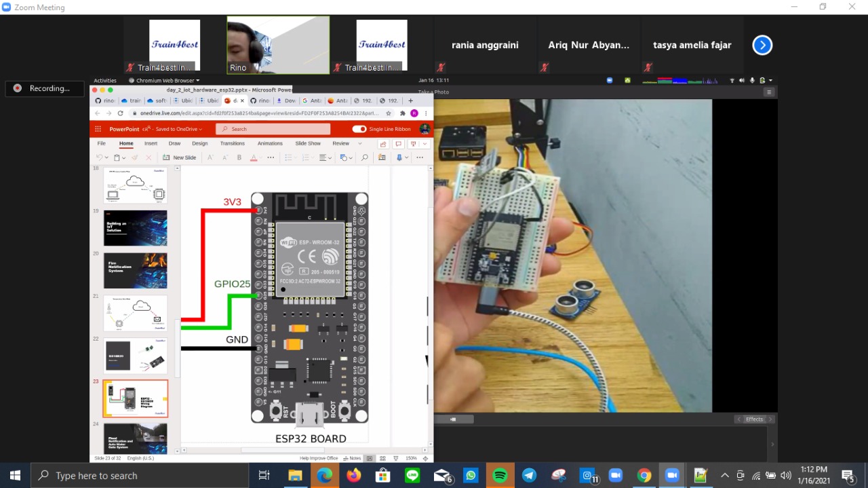Click the Share icon in PowerPoint ribbon
The height and width of the screenshot is (488, 868).
(383, 144)
